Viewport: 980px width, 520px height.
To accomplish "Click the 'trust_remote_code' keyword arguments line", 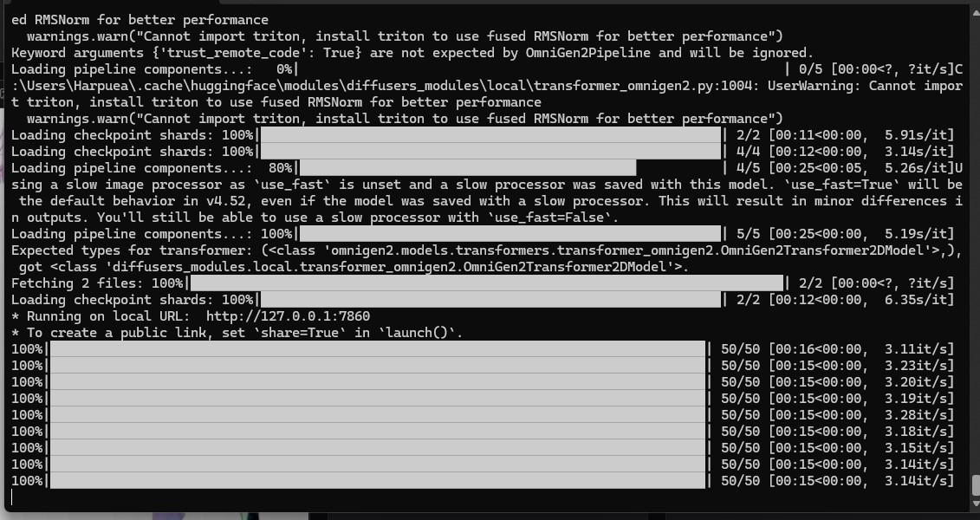I will tap(412, 53).
